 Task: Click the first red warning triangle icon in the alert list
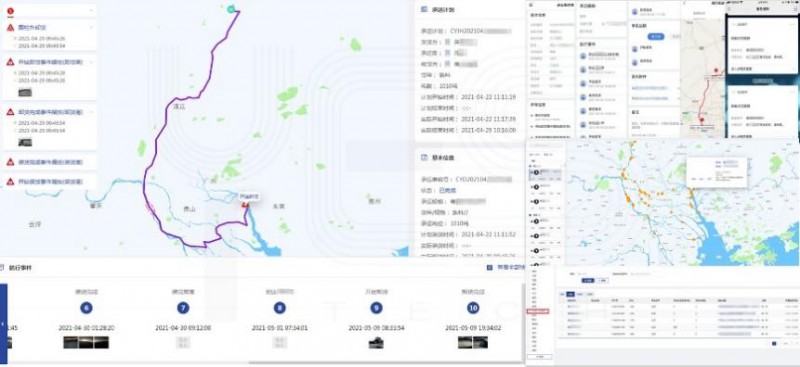coord(10,28)
